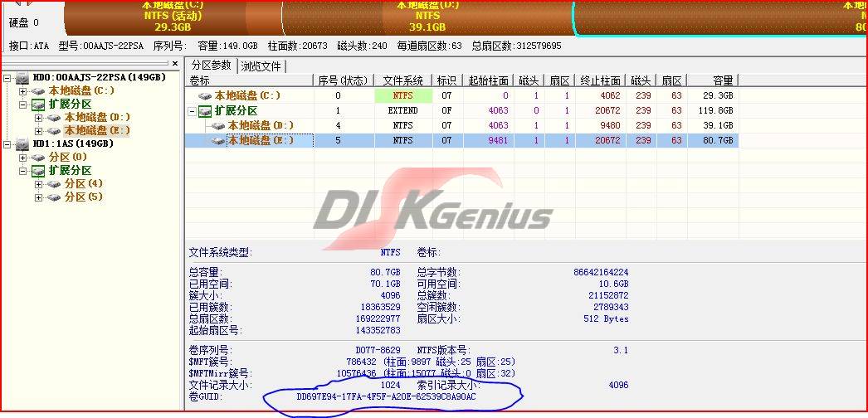Image resolution: width=868 pixels, height=418 pixels.
Task: Select the D: 39.1GB partition block in disk map
Action: [x=427, y=18]
